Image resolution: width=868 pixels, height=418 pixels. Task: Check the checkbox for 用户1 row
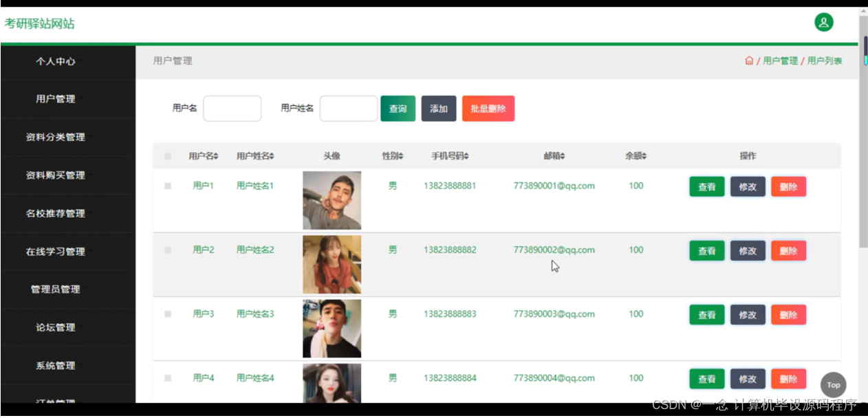(x=168, y=186)
